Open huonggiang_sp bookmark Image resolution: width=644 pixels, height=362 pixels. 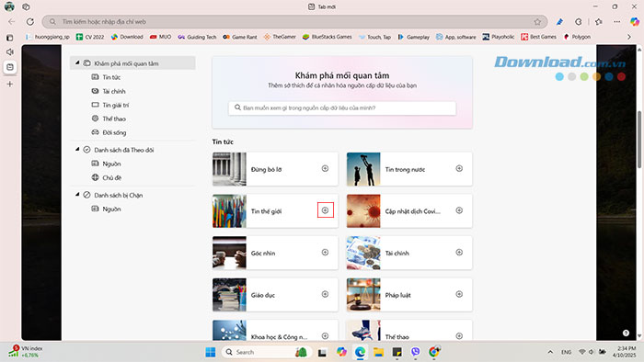47,37
